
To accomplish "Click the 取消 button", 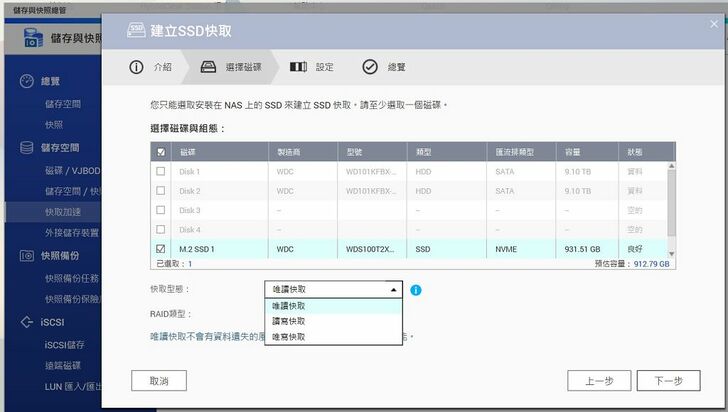I will coord(159,381).
